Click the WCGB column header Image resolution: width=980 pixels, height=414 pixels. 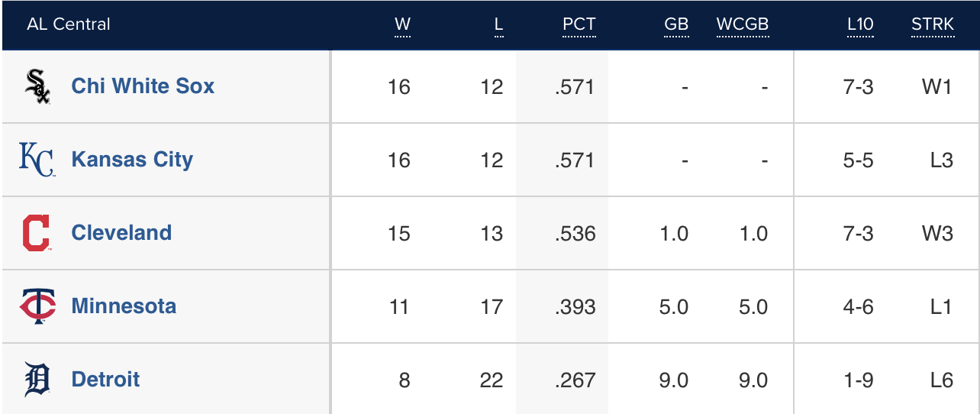point(742,24)
